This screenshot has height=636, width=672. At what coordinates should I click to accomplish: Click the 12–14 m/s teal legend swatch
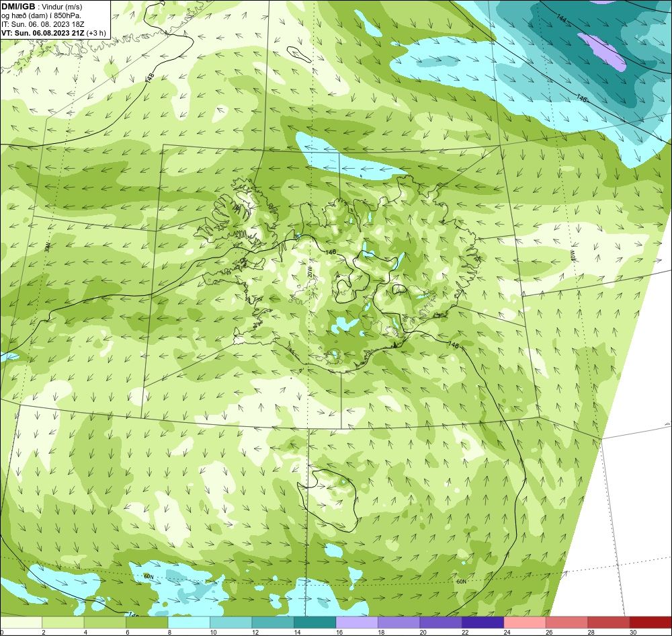click(x=273, y=623)
